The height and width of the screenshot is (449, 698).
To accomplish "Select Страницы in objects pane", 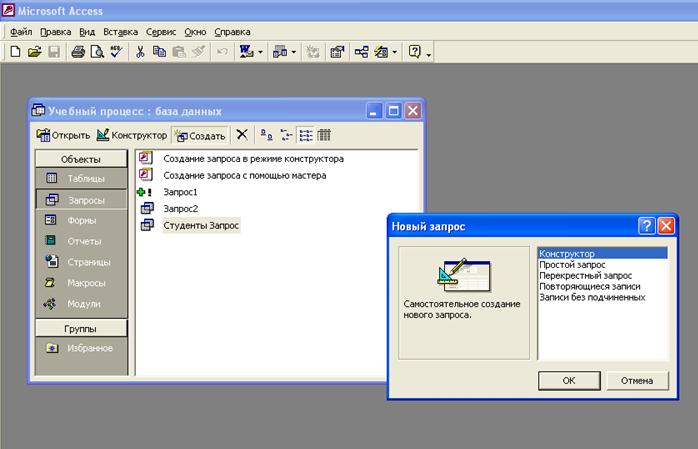I will pos(81,262).
